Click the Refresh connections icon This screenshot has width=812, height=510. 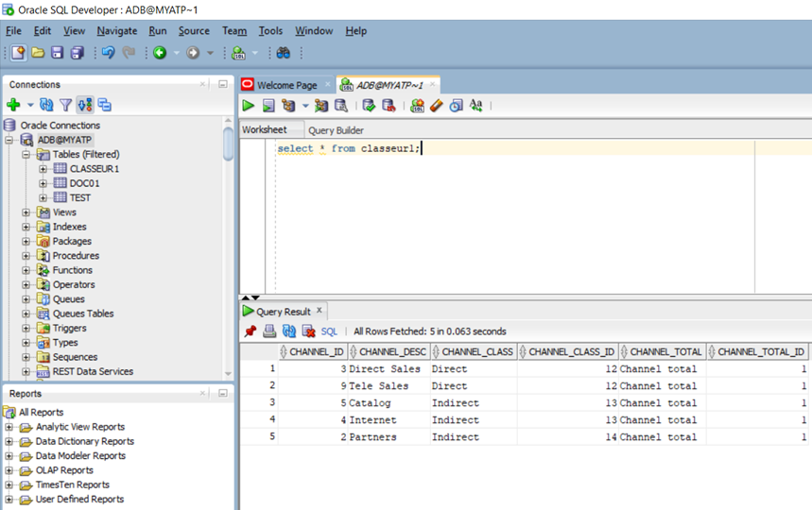point(46,105)
